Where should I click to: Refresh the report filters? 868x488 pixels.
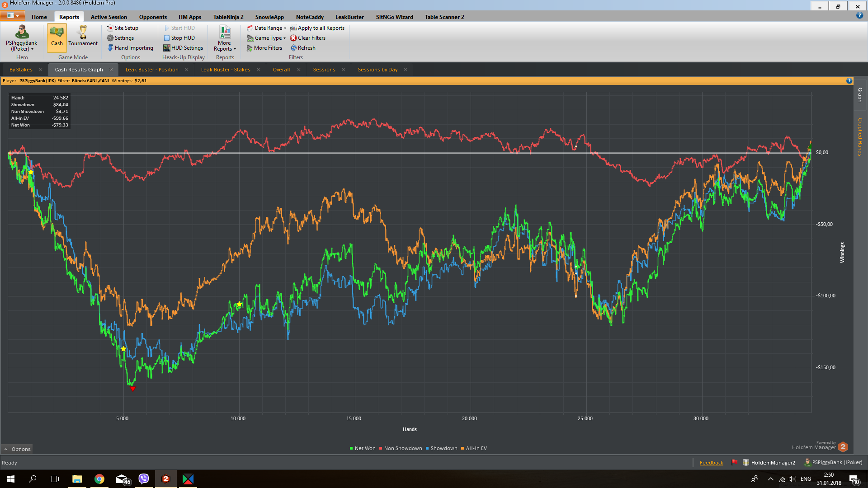[303, 48]
